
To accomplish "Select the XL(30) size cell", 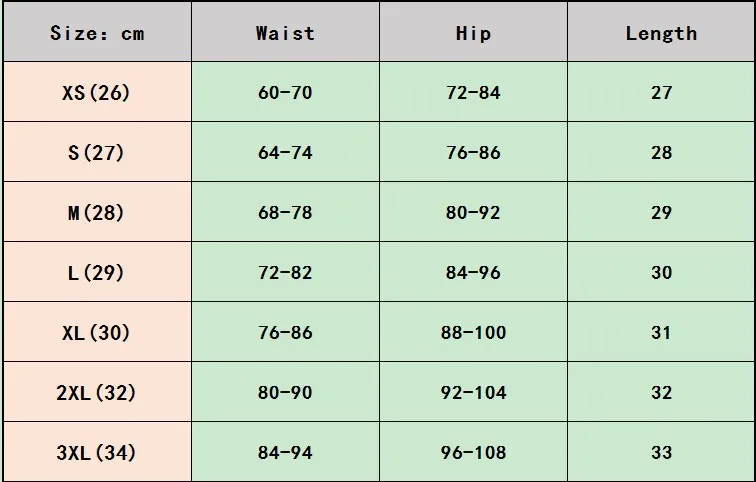I will click(97, 333).
